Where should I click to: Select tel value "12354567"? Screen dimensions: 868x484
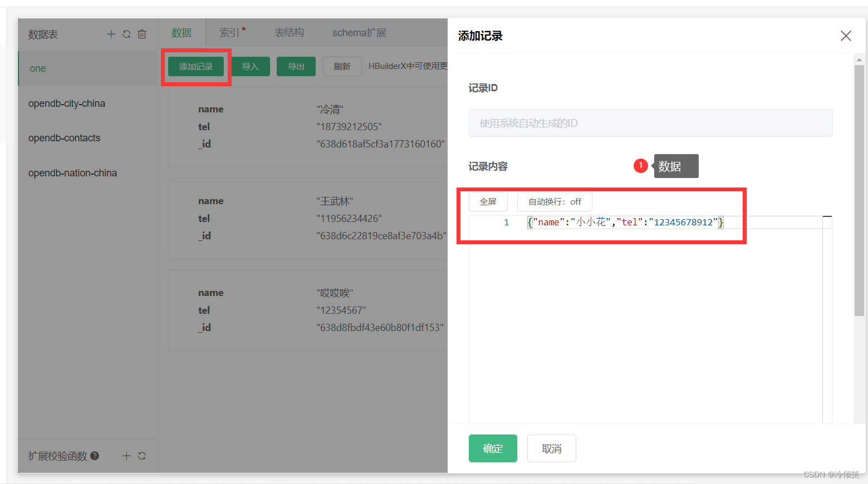tap(341, 310)
